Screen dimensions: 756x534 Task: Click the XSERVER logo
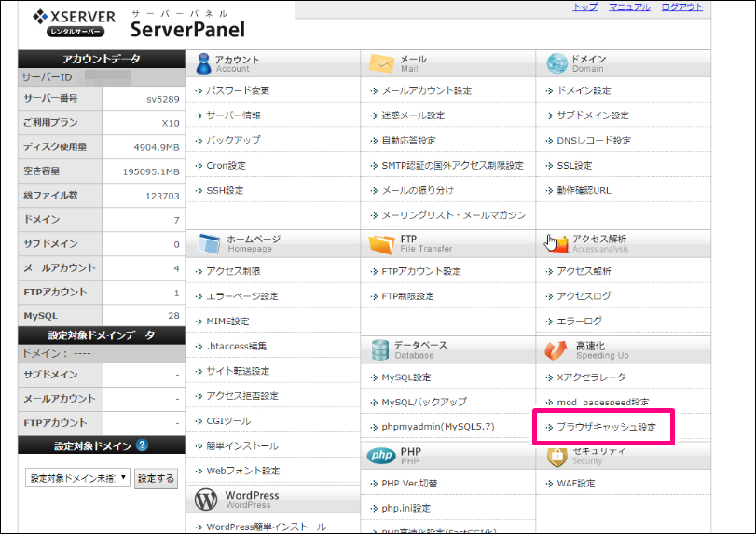74,22
